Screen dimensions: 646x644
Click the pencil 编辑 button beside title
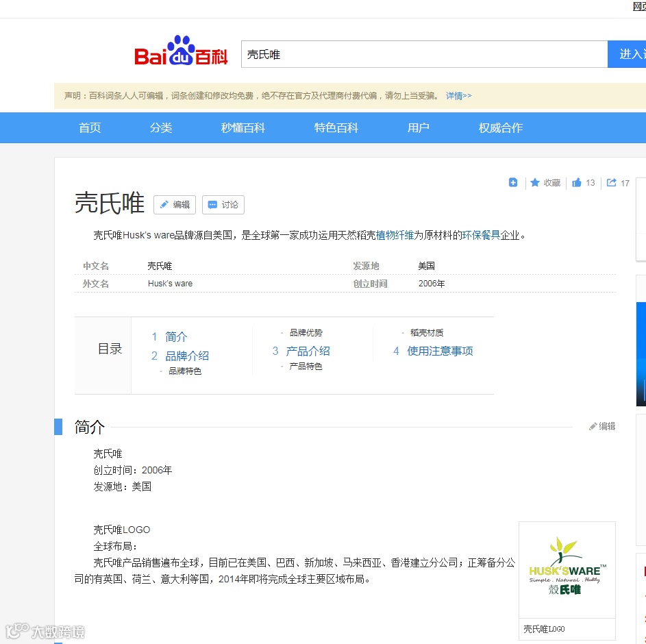175,205
